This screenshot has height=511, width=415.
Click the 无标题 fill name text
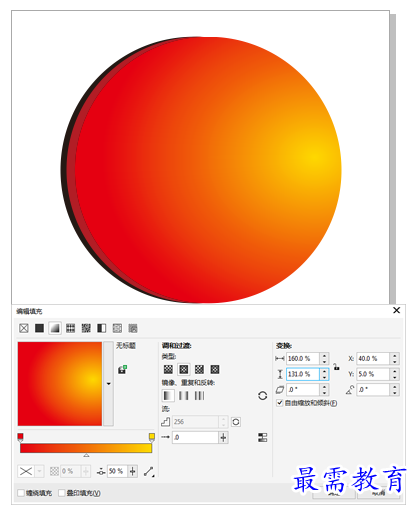click(x=126, y=346)
